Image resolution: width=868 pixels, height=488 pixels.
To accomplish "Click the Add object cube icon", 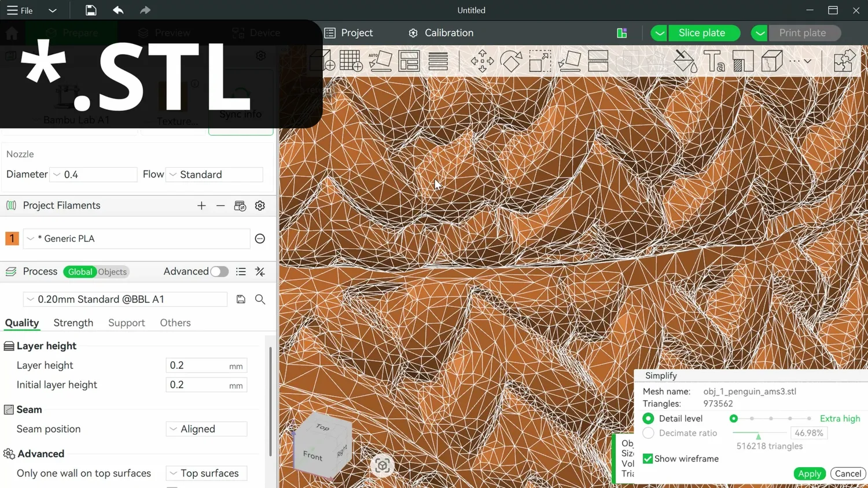I will tap(322, 61).
